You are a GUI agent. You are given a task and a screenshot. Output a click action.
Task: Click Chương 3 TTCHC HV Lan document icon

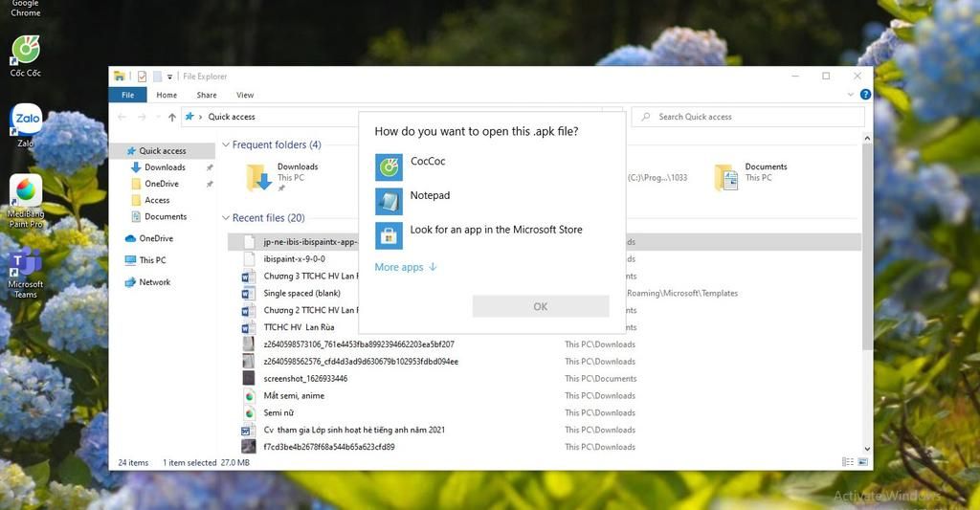249,277
